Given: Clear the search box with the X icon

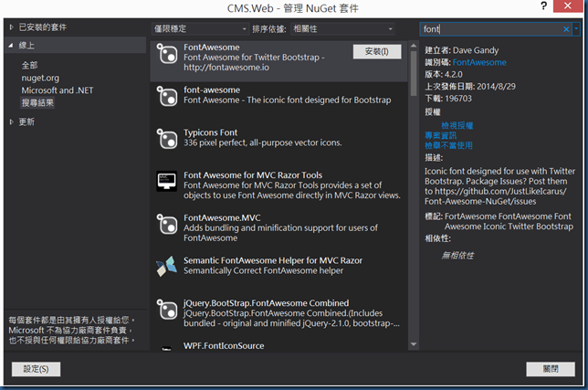Looking at the screenshot, I should coord(566,29).
